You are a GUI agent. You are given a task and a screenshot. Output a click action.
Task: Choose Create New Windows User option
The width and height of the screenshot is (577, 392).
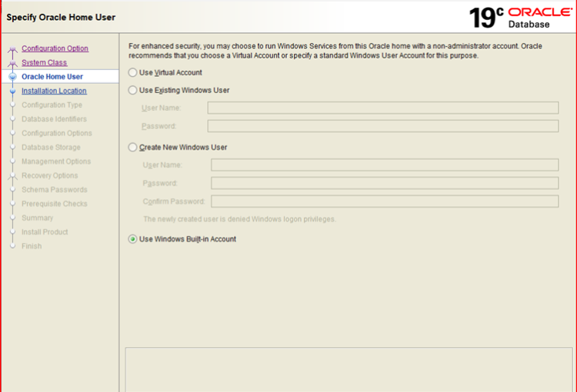(x=133, y=148)
